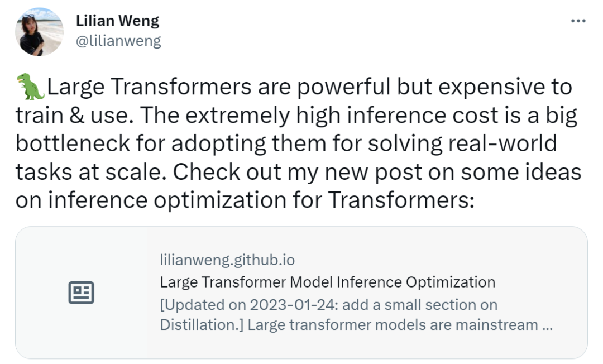The height and width of the screenshot is (364, 603).
Task: Click the news article glyph inside gray thumbnail box
Action: [x=82, y=291]
